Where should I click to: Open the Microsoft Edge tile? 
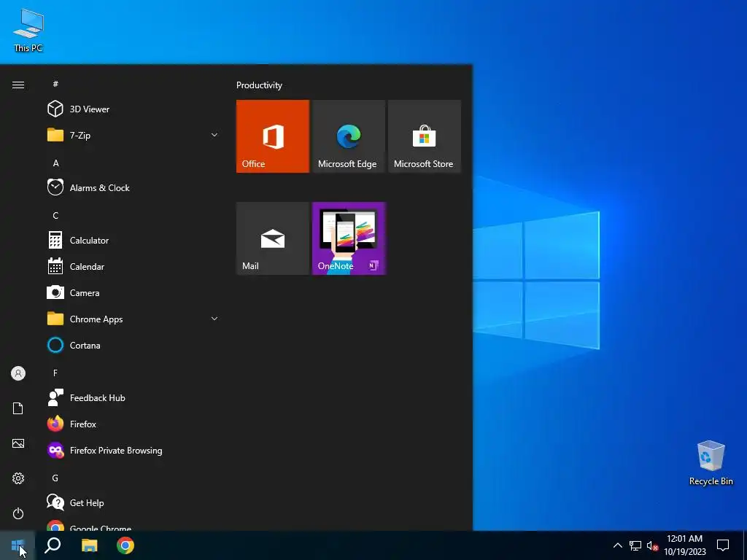tap(349, 136)
